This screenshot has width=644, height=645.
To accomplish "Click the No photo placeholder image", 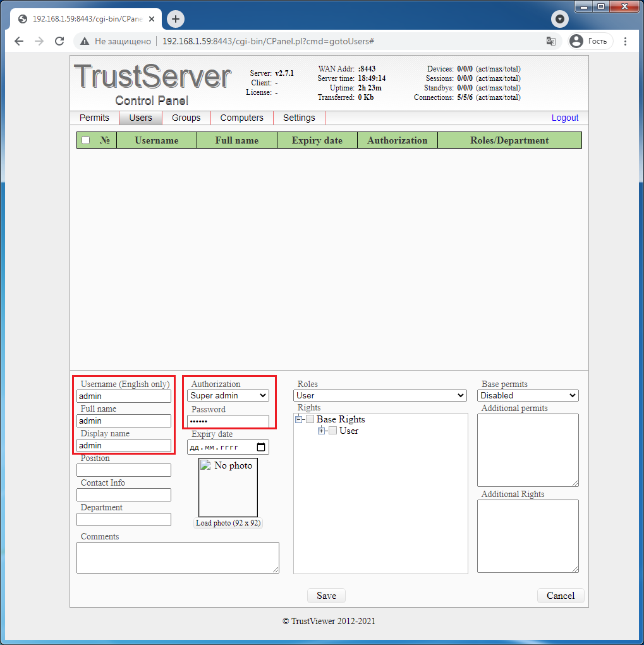I will click(228, 488).
